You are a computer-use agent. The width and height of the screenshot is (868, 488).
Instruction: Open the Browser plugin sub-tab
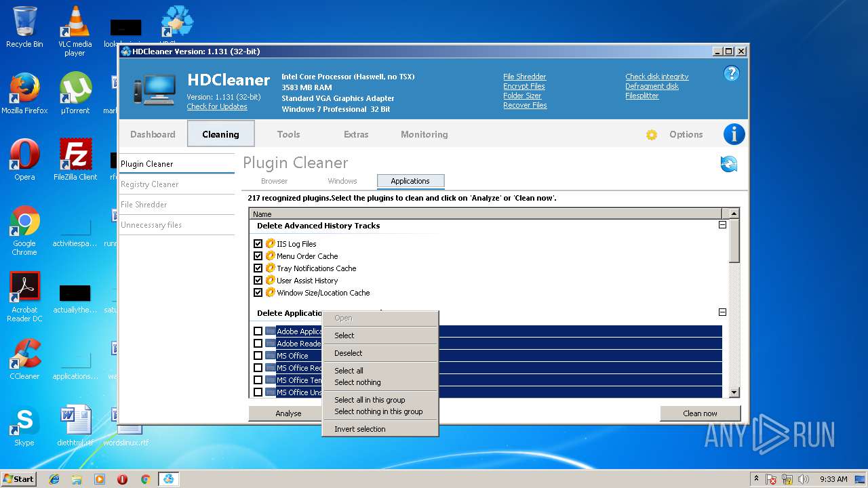(x=274, y=181)
